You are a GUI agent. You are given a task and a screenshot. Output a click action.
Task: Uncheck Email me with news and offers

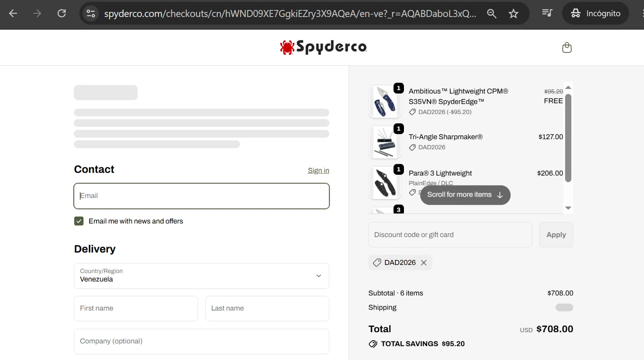click(79, 221)
